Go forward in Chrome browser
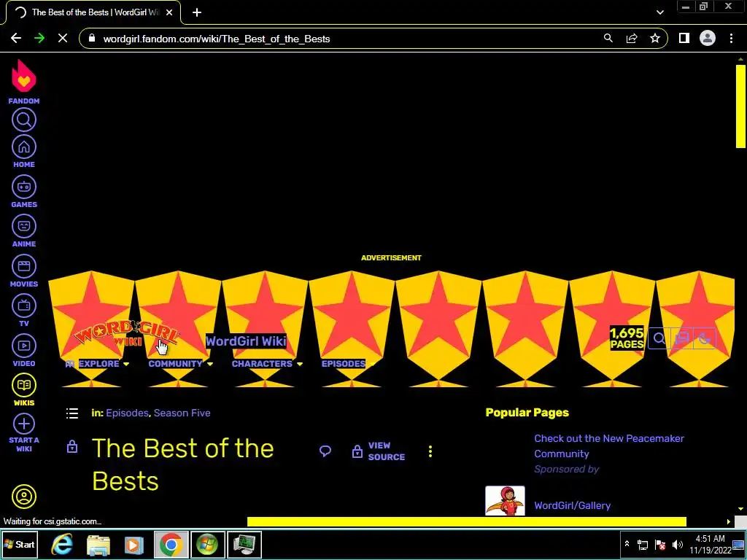The height and width of the screenshot is (560, 747). coord(39,39)
